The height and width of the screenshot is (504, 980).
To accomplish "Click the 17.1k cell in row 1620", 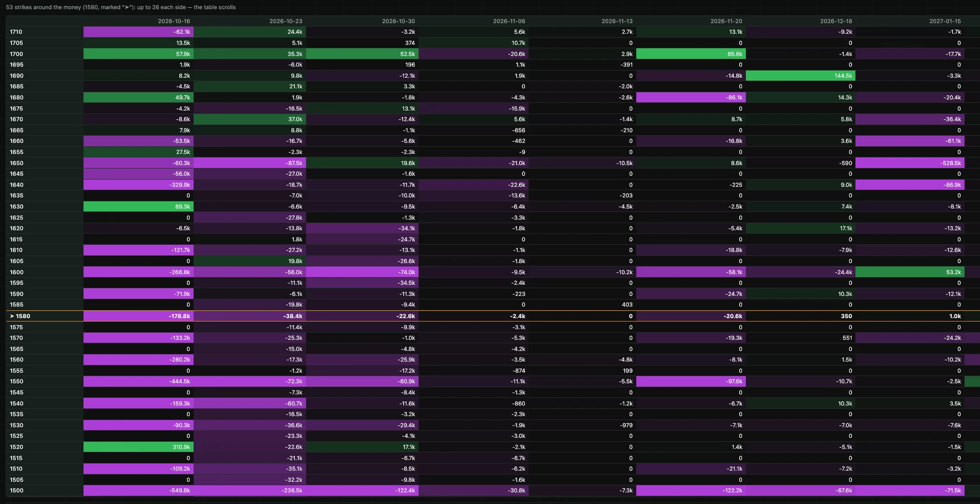I will point(800,228).
